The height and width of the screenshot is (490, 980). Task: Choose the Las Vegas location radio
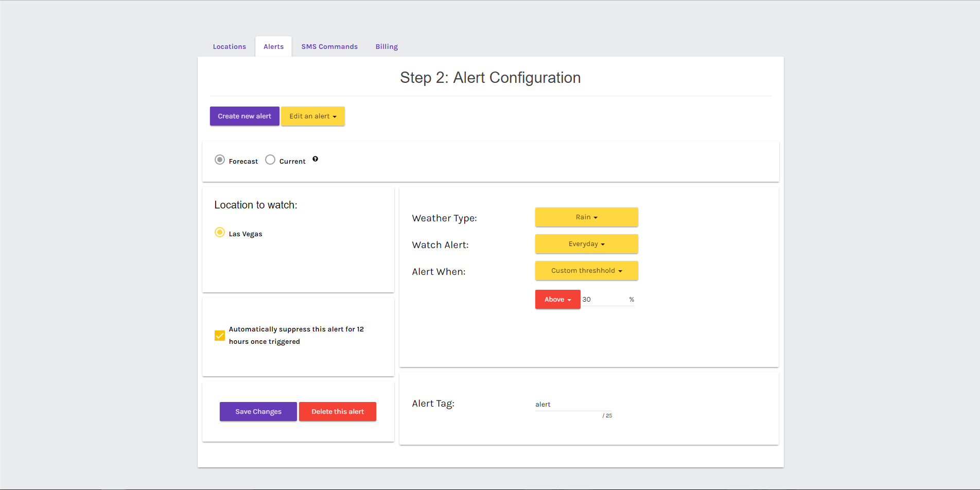[220, 232]
